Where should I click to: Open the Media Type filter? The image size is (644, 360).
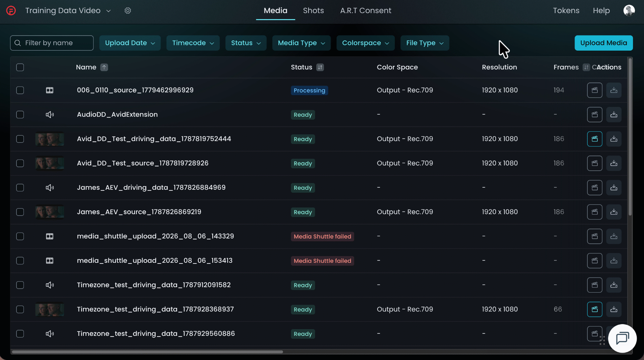tap(301, 43)
